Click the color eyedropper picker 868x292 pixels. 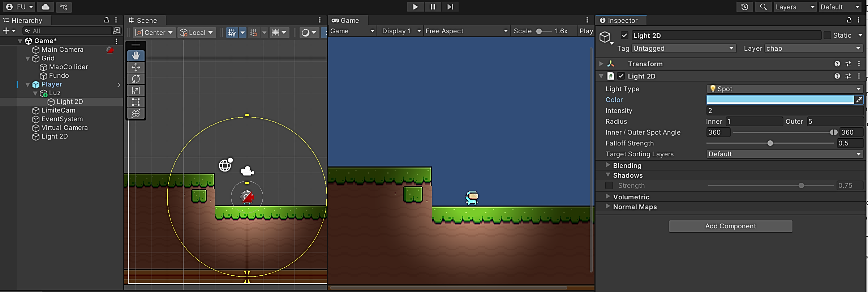point(859,100)
